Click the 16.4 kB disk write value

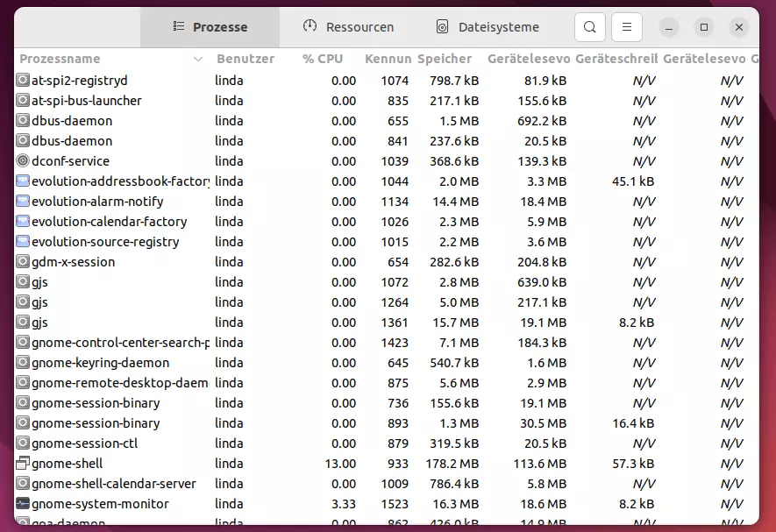tap(633, 423)
